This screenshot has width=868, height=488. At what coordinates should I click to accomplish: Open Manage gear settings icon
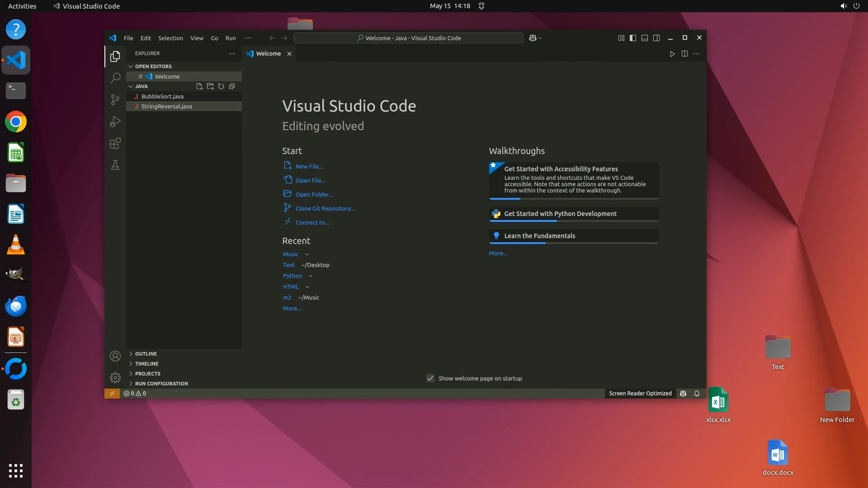(115, 377)
